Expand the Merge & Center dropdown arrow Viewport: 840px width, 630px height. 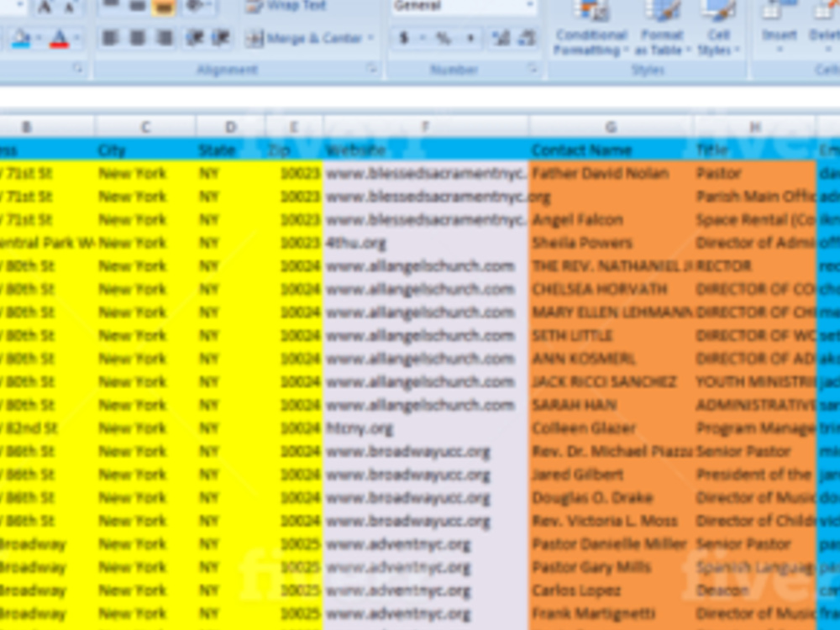click(370, 39)
